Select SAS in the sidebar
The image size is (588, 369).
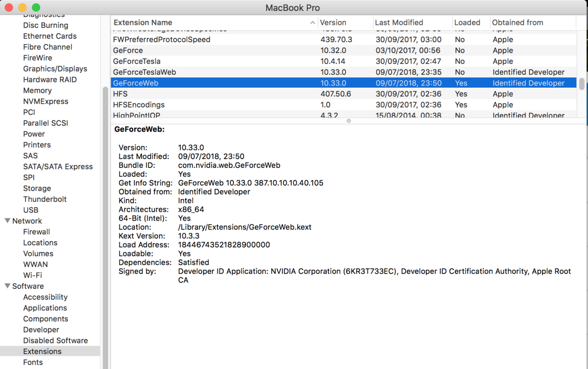pos(30,156)
